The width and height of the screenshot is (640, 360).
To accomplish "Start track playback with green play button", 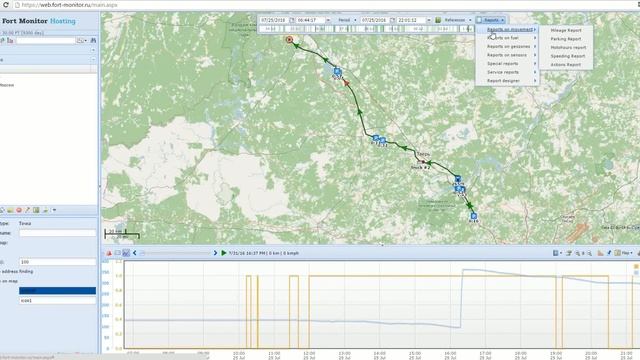I will [x=224, y=253].
